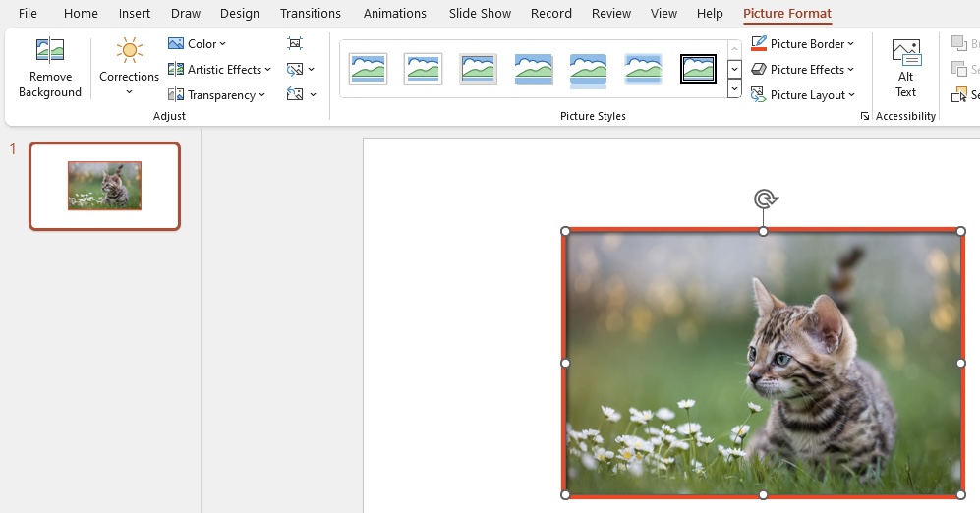Open the Picture Effects dropdown
Image resolution: width=980 pixels, height=513 pixels.
(x=802, y=70)
